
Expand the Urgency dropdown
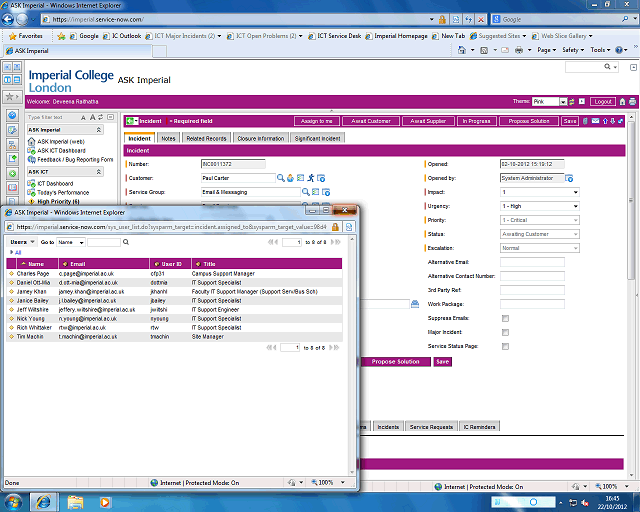[538, 205]
